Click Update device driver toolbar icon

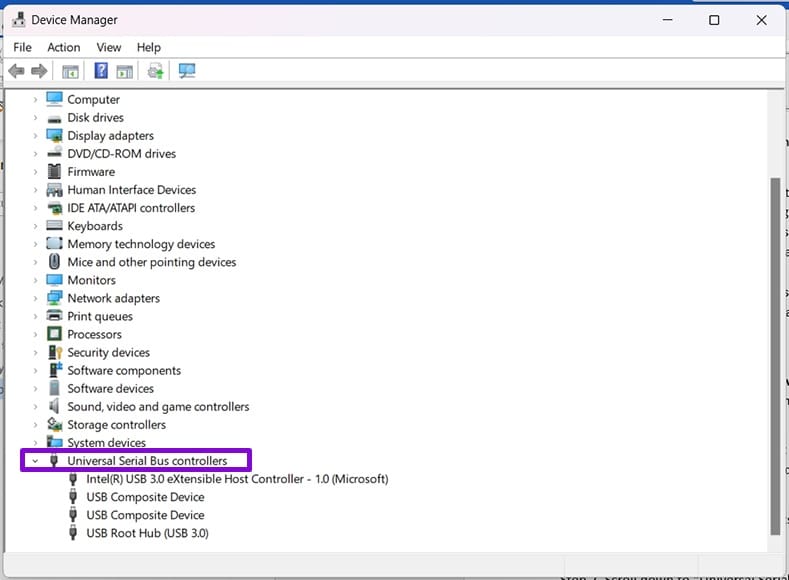tap(155, 71)
